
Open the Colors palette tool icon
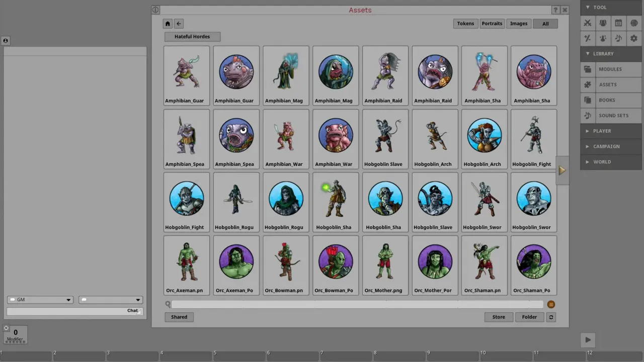634,23
